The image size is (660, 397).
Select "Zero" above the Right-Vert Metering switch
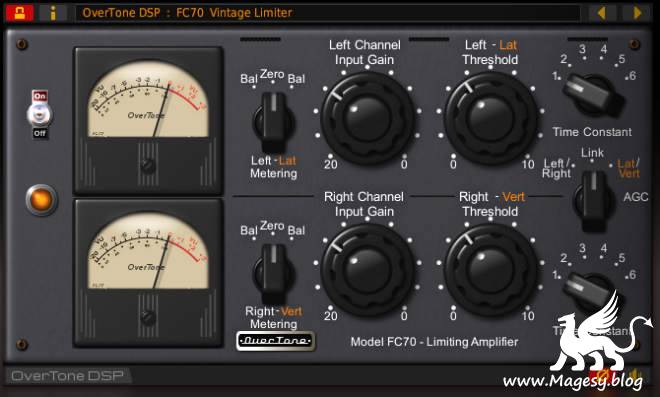[272, 226]
